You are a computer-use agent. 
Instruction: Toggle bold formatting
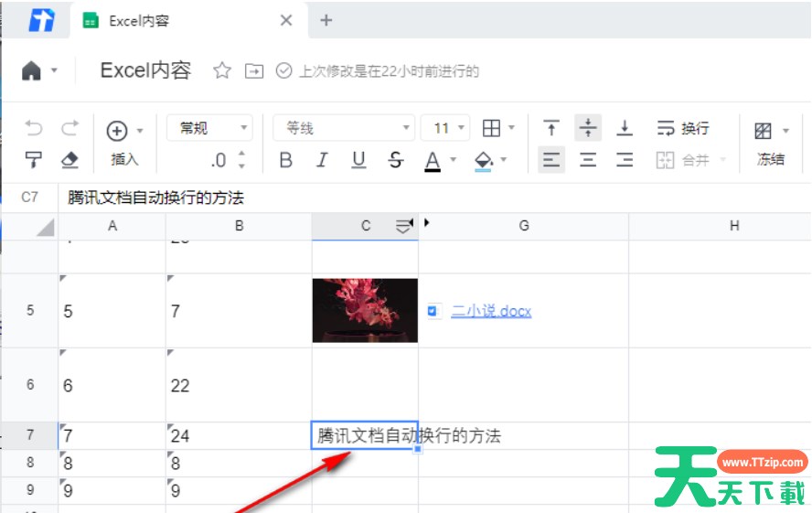tap(286, 160)
